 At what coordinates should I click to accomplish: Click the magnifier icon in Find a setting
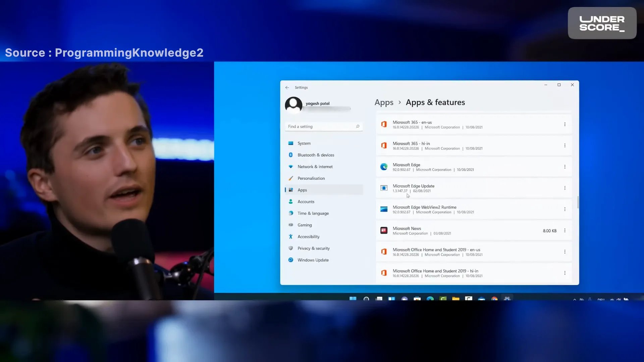tap(358, 126)
